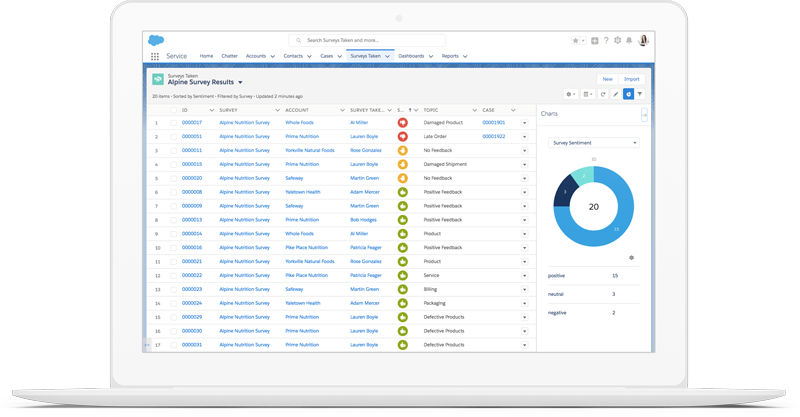Screen dimensions: 800x417
Task: Select checkbox for record 0000016
Action: (173, 248)
